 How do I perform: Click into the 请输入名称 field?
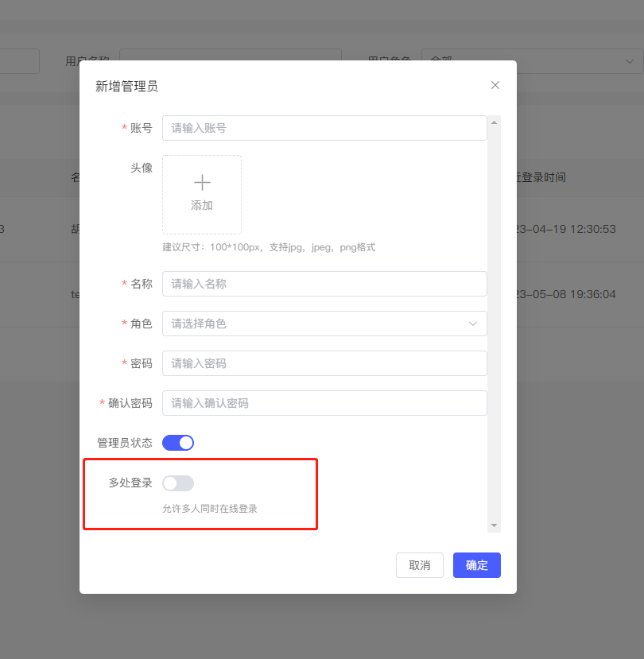(324, 284)
